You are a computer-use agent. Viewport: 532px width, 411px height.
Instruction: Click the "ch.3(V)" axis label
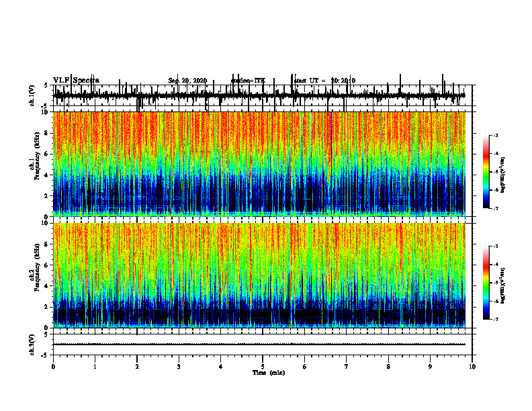(x=32, y=345)
